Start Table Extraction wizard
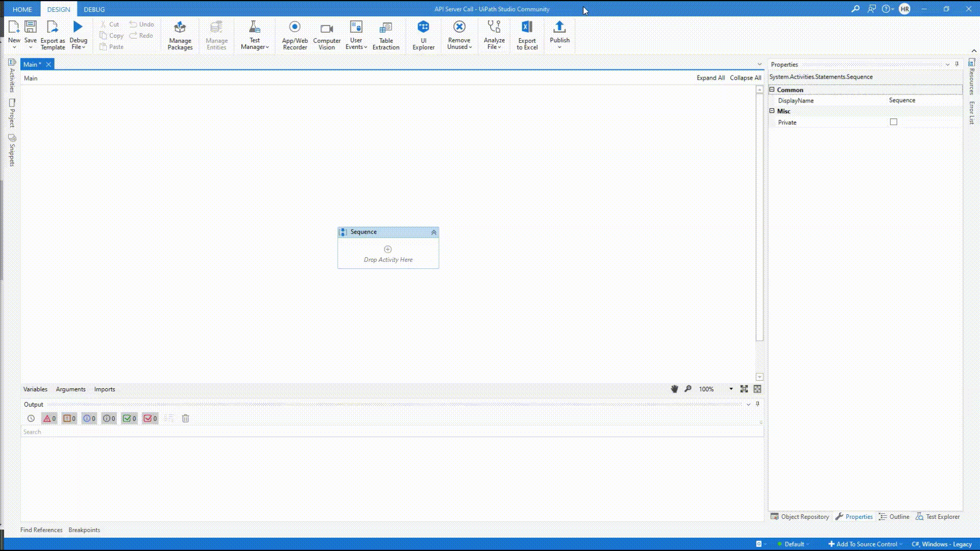The height and width of the screenshot is (551, 980). pyautogui.click(x=386, y=35)
